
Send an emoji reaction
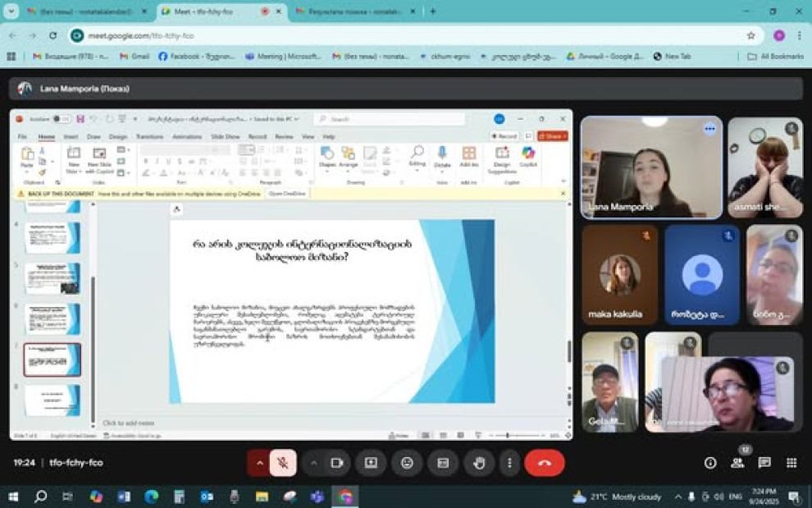407,463
